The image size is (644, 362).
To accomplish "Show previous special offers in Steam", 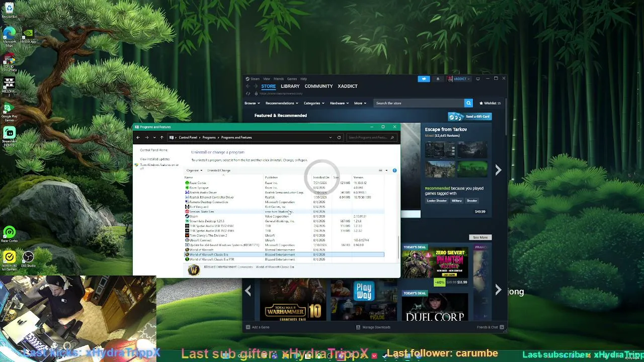I will [248, 290].
